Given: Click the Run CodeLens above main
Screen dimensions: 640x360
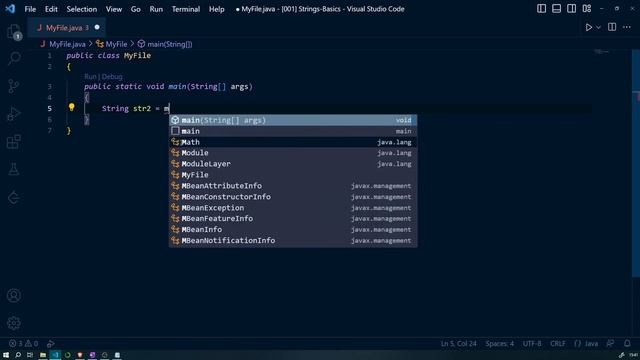Looking at the screenshot, I should pyautogui.click(x=90, y=76).
